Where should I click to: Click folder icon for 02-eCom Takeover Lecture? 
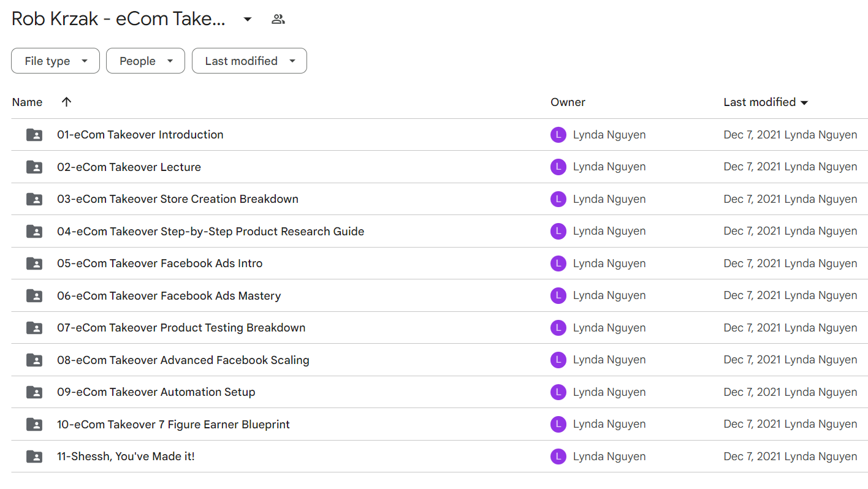34,167
